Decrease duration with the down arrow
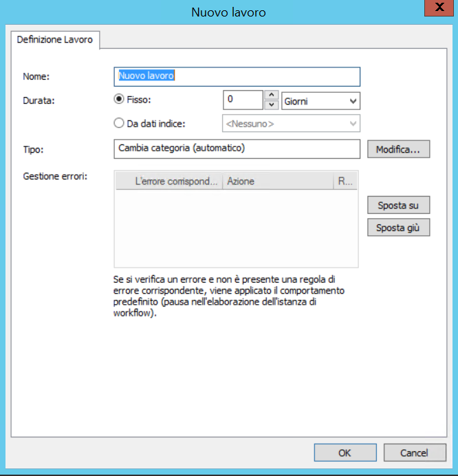The image size is (458, 476). (x=272, y=105)
